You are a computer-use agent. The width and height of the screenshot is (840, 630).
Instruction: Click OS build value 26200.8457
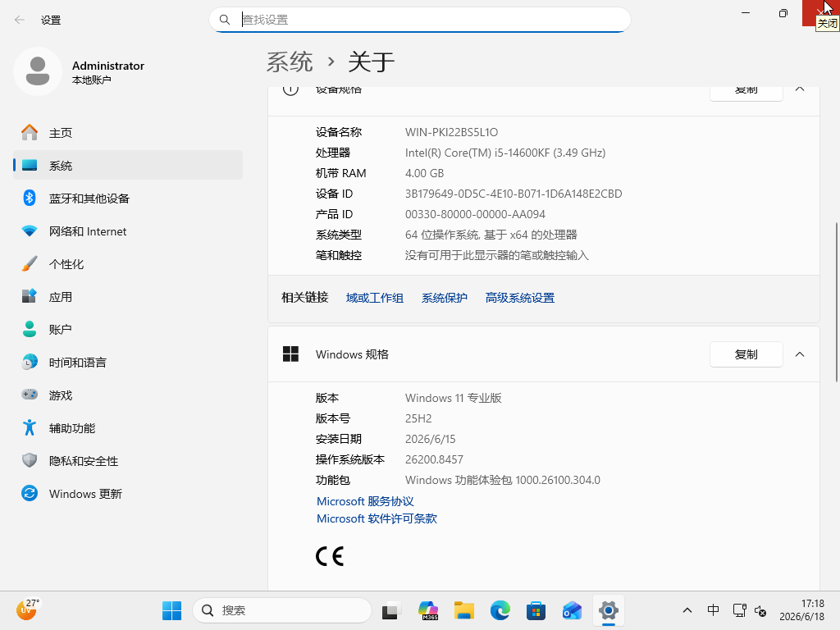[x=434, y=459]
